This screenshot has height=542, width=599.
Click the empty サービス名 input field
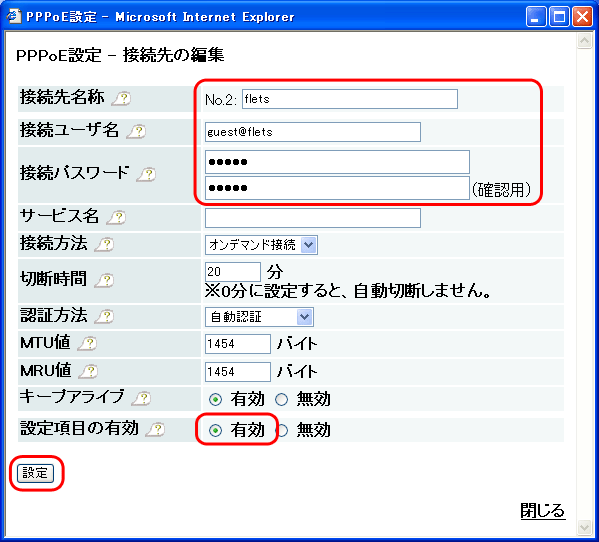click(312, 218)
